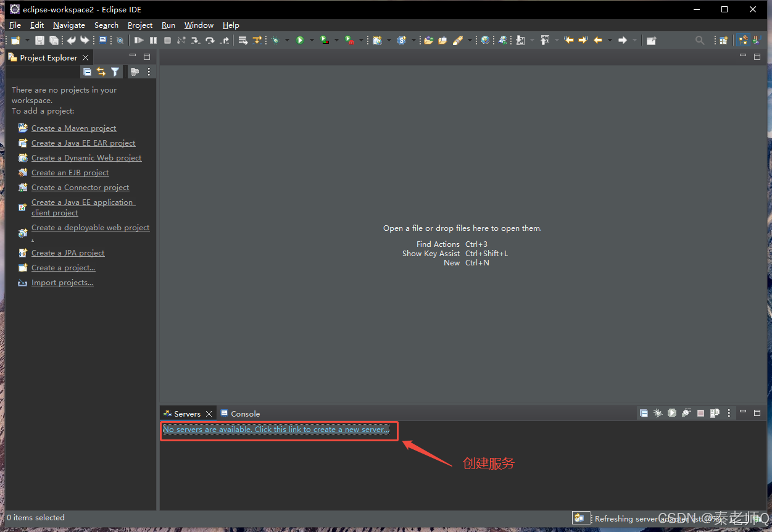The height and width of the screenshot is (532, 772).
Task: Click Collapse All in Project Explorer
Action: coord(87,72)
